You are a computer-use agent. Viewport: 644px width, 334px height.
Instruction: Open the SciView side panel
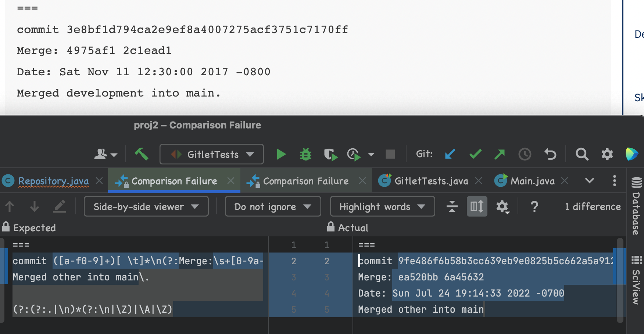tap(636, 281)
